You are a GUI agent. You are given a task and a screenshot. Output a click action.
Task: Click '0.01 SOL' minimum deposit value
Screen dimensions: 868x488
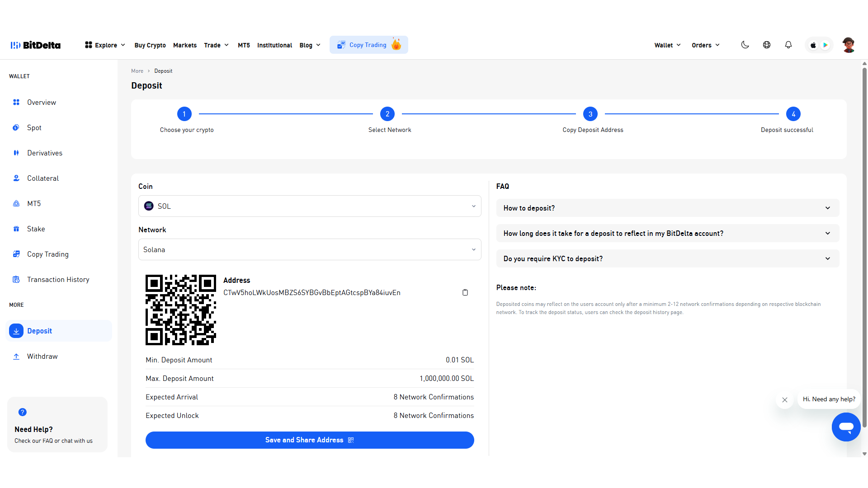[460, 360]
